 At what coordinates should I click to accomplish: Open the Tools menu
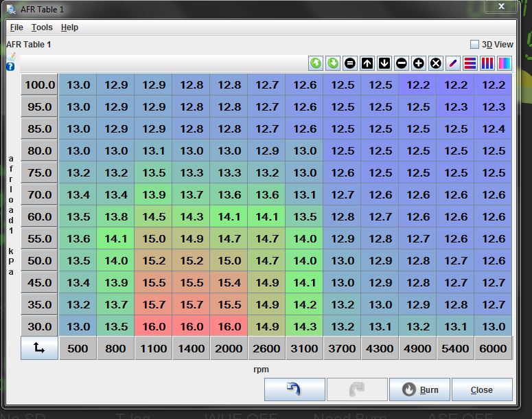[42, 27]
